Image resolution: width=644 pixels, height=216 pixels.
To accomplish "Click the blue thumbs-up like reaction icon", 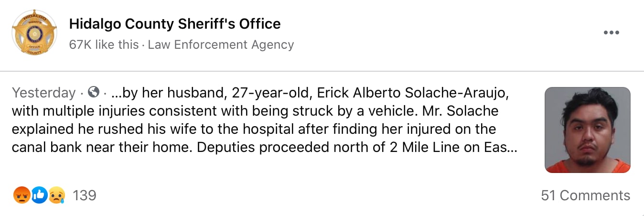I will click(x=40, y=195).
